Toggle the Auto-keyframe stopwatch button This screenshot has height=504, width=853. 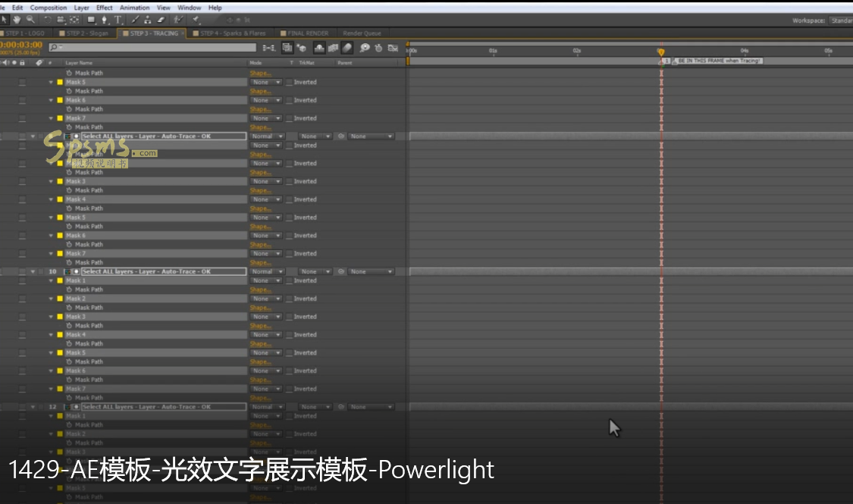378,48
